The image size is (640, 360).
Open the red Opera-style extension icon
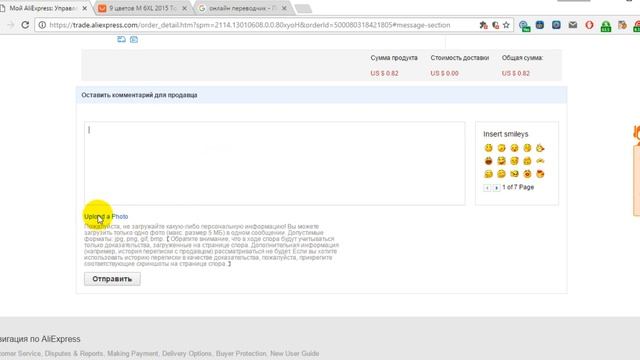[x=589, y=25]
